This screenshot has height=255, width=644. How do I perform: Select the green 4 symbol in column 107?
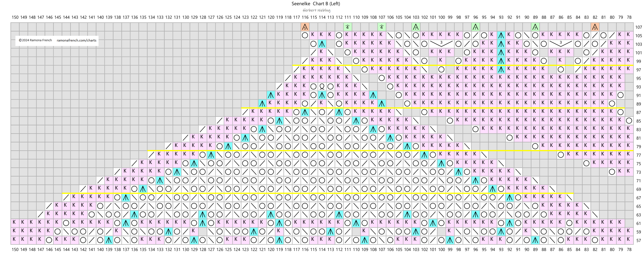click(x=381, y=27)
